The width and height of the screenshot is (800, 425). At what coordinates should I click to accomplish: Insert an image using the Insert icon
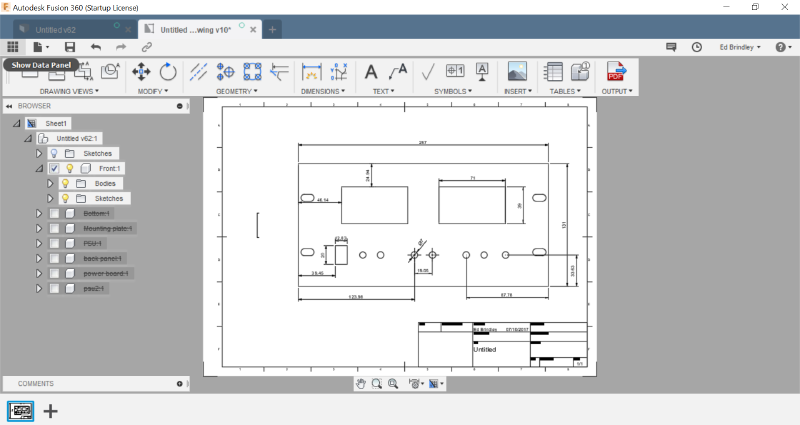[517, 71]
